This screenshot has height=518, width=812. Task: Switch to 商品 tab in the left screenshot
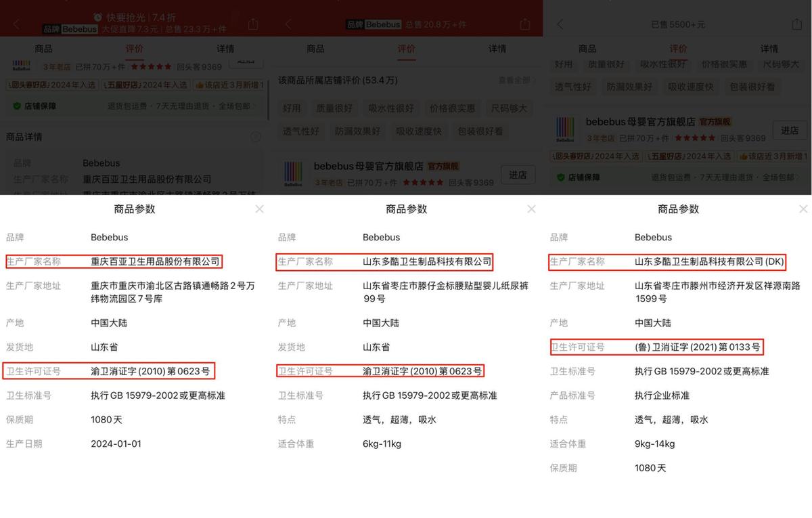(43, 49)
